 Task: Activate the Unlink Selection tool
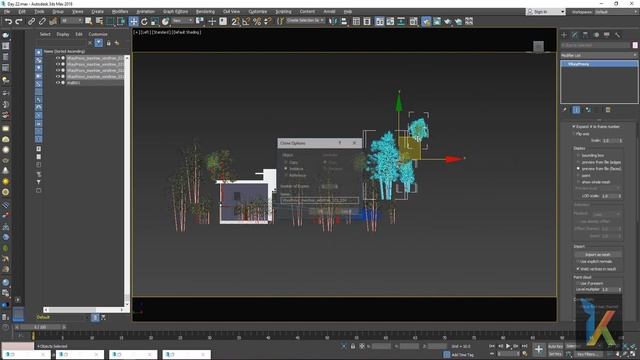pyautogui.click(x=42, y=21)
